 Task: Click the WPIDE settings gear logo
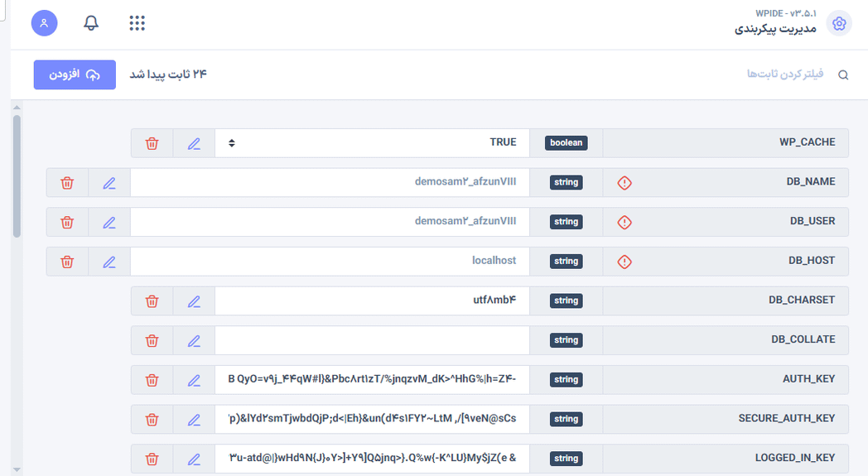[839, 23]
